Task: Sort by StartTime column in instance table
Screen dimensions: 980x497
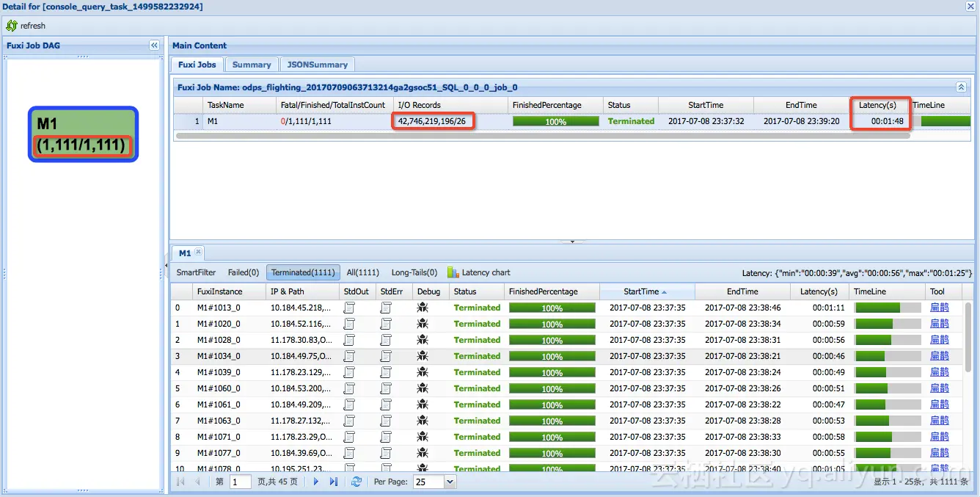Action: [x=647, y=291]
